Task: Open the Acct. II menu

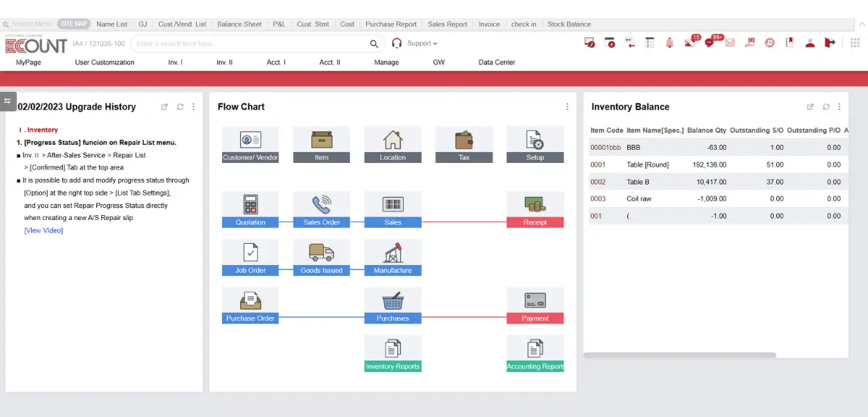Action: click(x=330, y=62)
